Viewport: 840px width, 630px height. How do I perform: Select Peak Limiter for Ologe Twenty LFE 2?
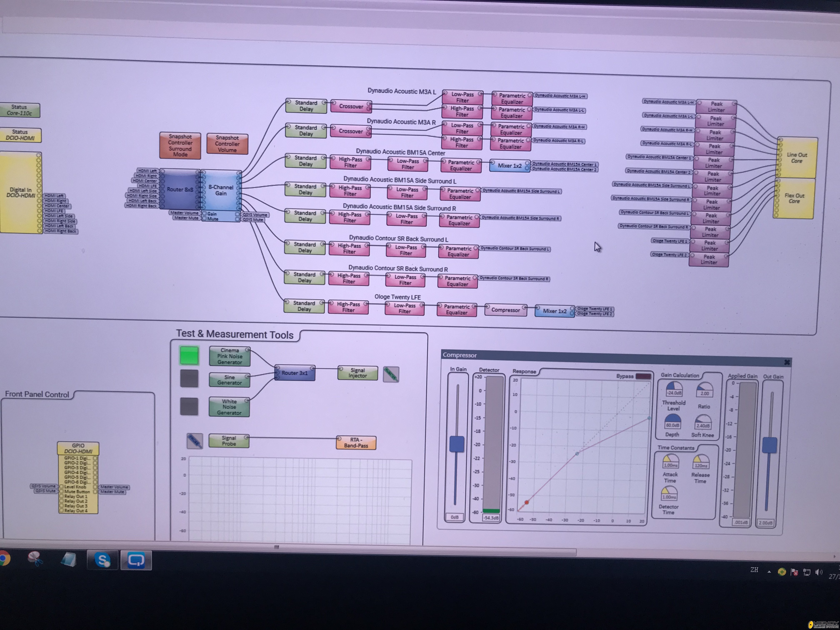tap(709, 259)
